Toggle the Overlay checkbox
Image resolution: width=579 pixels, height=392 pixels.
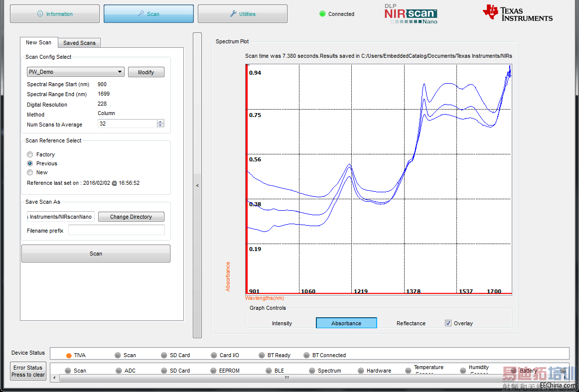pyautogui.click(x=448, y=323)
